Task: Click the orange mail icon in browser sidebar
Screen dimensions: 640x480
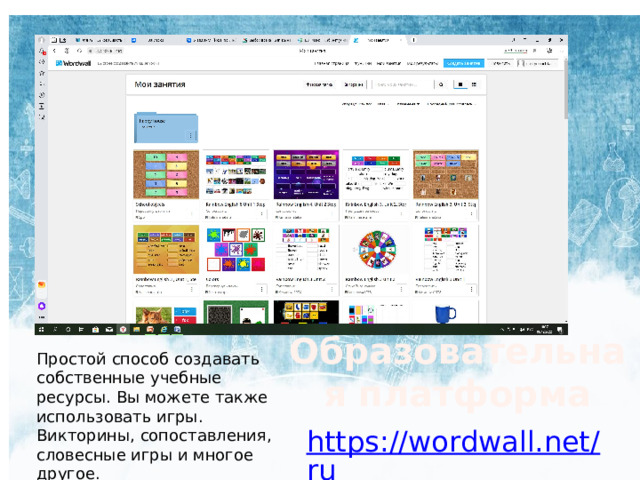Action: (42, 285)
